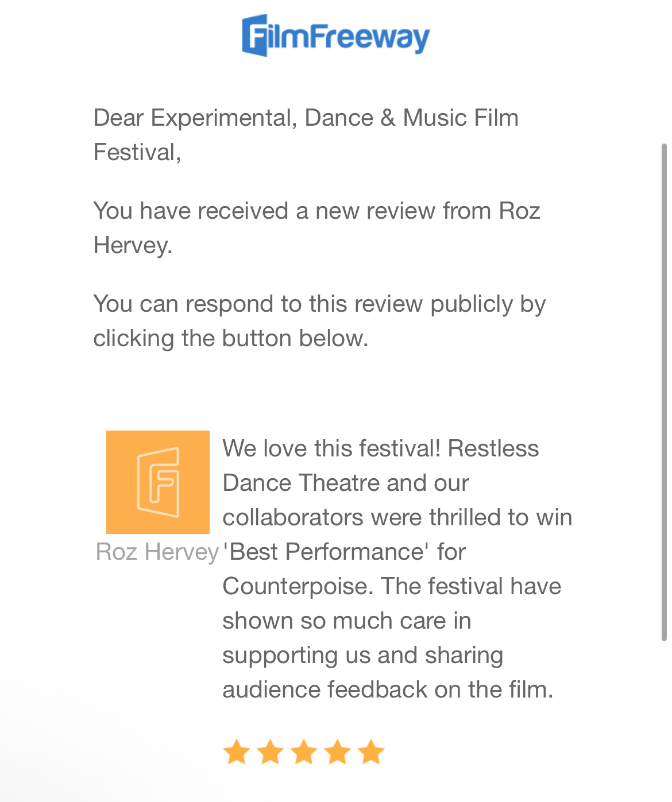Viewport: 672px width, 802px height.
Task: Click "We love this festival!" opening sentence
Action: click(331, 448)
